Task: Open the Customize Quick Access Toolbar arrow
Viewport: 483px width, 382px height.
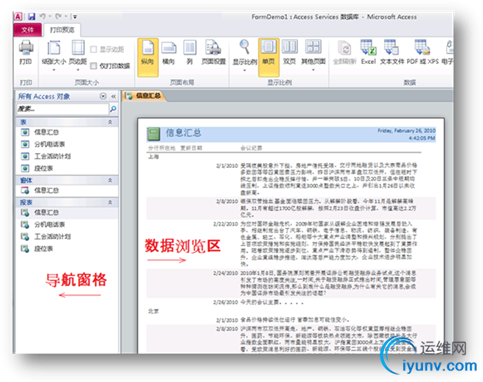Action: click(75, 16)
